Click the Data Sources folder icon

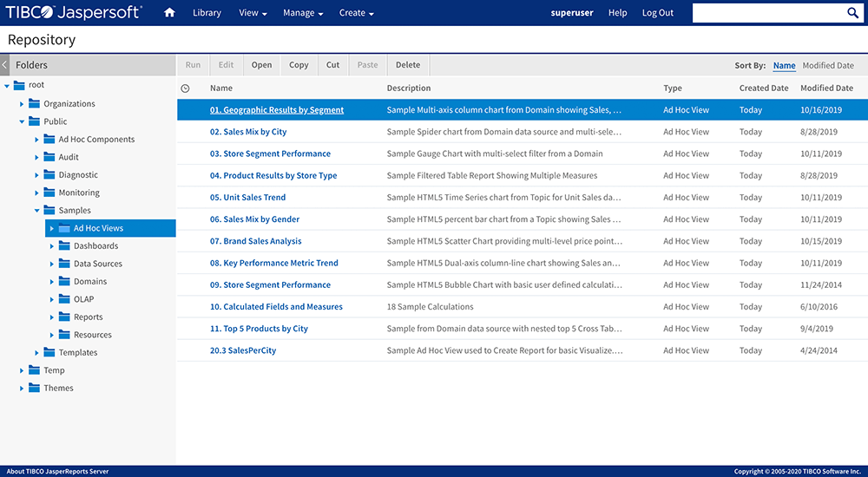[64, 263]
